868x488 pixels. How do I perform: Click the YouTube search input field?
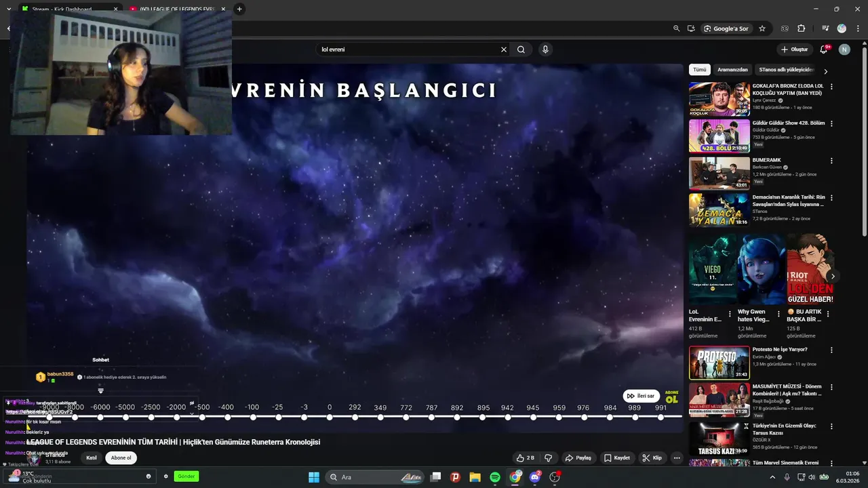point(407,49)
